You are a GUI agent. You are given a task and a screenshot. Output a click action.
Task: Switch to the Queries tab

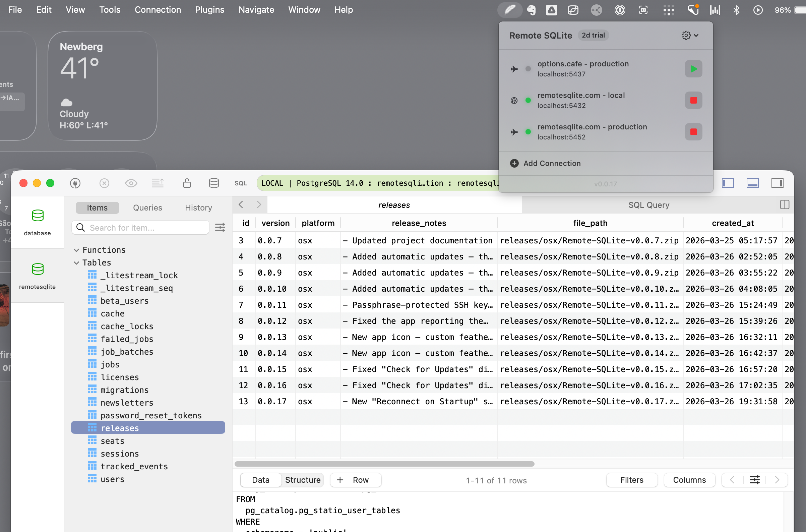pyautogui.click(x=147, y=207)
